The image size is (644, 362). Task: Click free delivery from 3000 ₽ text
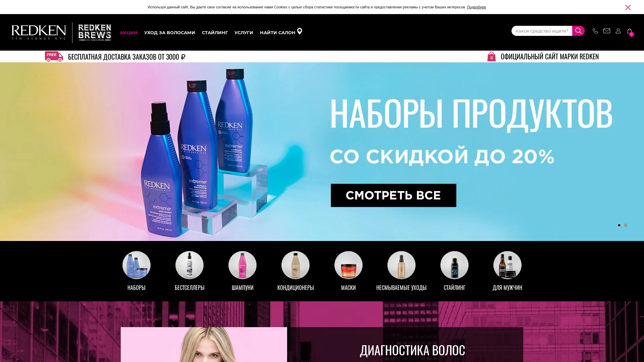pyautogui.click(x=127, y=57)
